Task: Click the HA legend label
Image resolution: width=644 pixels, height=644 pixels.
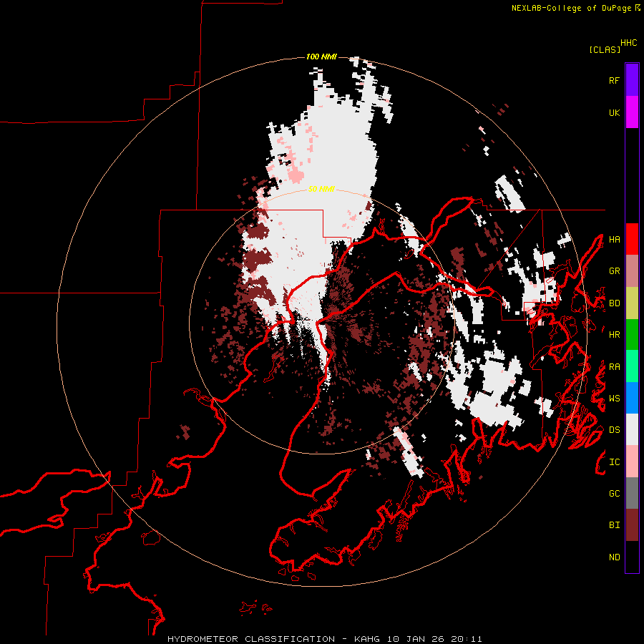Action: pyautogui.click(x=614, y=239)
